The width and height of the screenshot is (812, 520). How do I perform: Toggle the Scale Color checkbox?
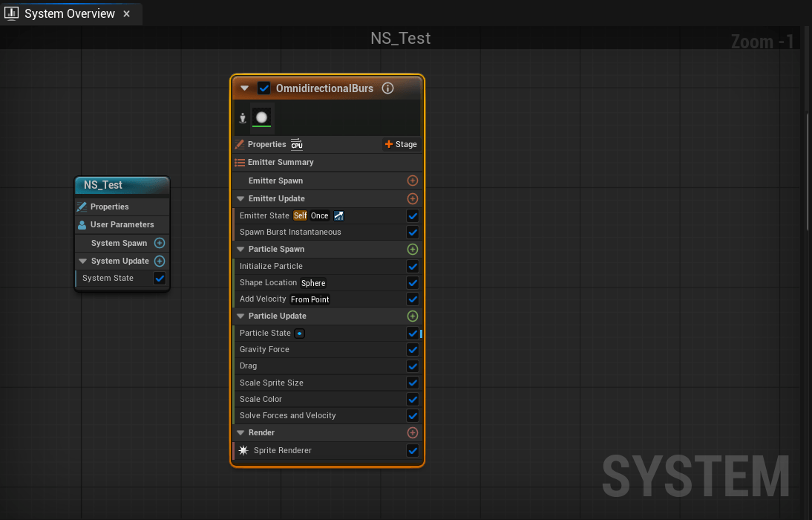(x=413, y=399)
